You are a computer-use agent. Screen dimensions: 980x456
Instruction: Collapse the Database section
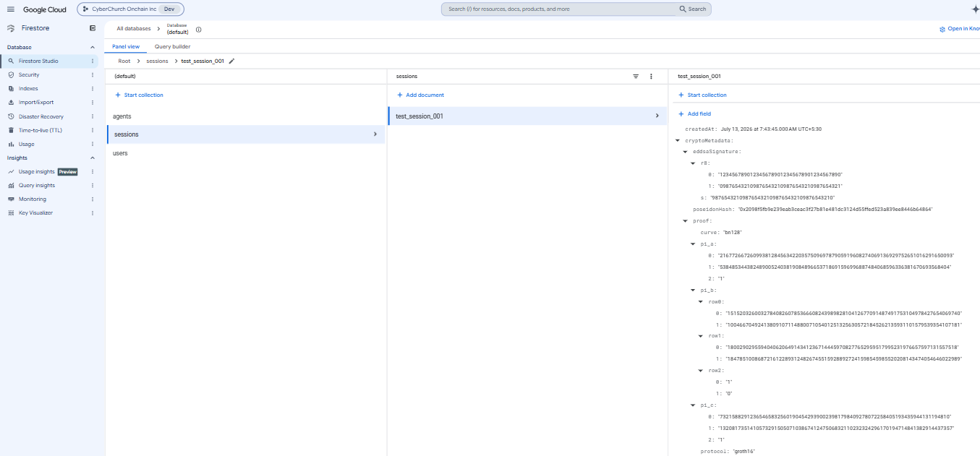[x=93, y=47]
